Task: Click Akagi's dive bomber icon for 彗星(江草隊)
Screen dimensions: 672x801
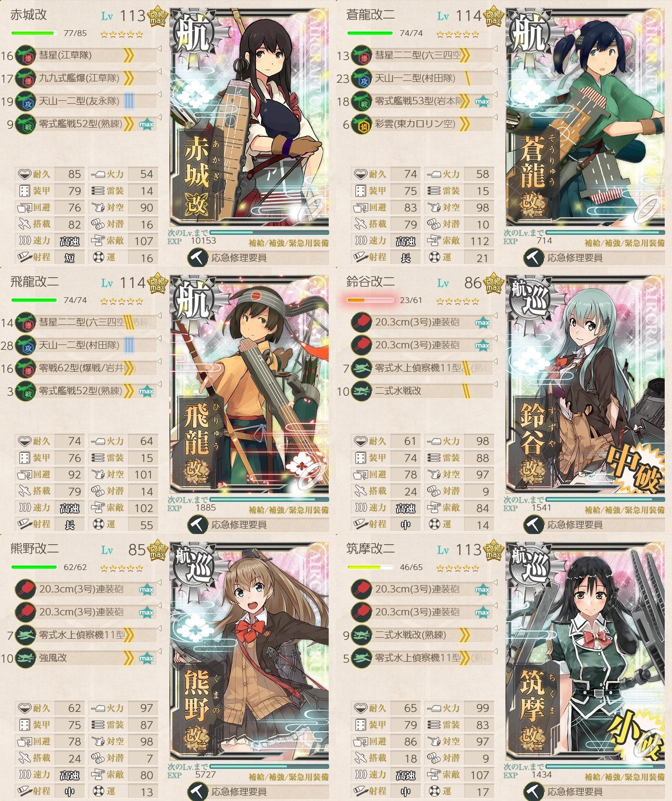Action: (x=25, y=56)
